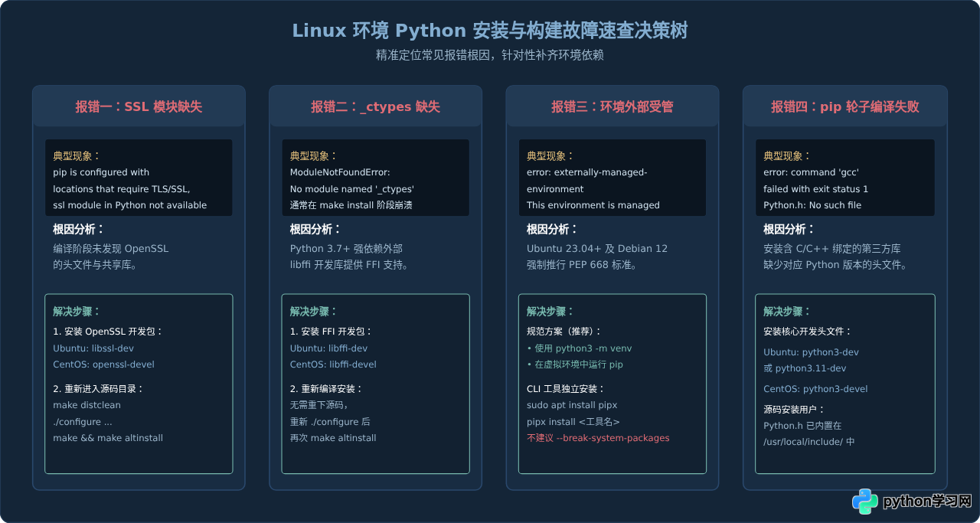This screenshot has width=980, height=523.
Task: Click "缺少对应 Python 版本的头文件。"
Action: point(835,265)
